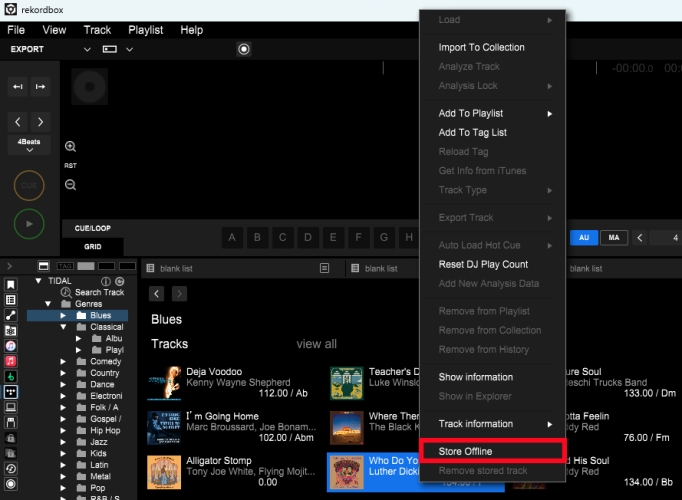This screenshot has height=500, width=682.
Task: Click the TIDAL info icon
Action: tap(106, 281)
